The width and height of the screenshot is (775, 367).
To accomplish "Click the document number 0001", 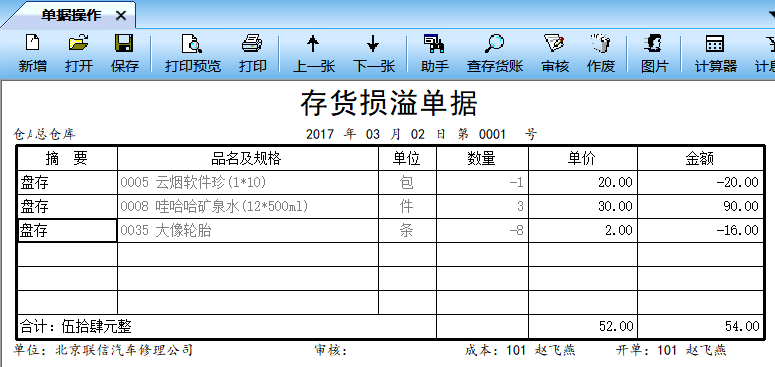I will pos(492,134).
